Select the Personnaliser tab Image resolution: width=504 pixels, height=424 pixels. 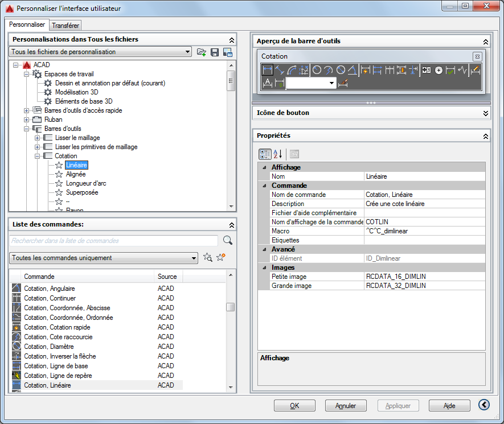(x=27, y=24)
